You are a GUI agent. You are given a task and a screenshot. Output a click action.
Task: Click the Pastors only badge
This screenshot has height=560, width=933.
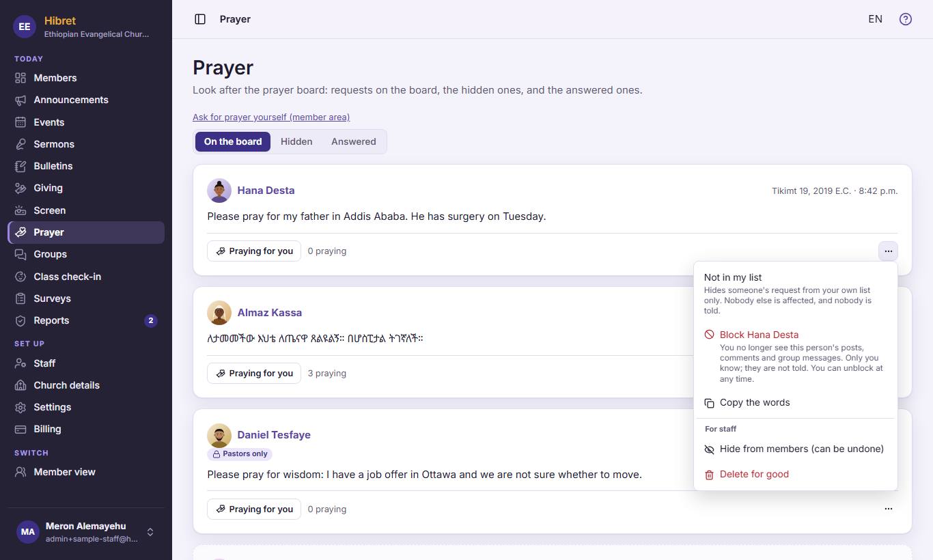pyautogui.click(x=240, y=454)
